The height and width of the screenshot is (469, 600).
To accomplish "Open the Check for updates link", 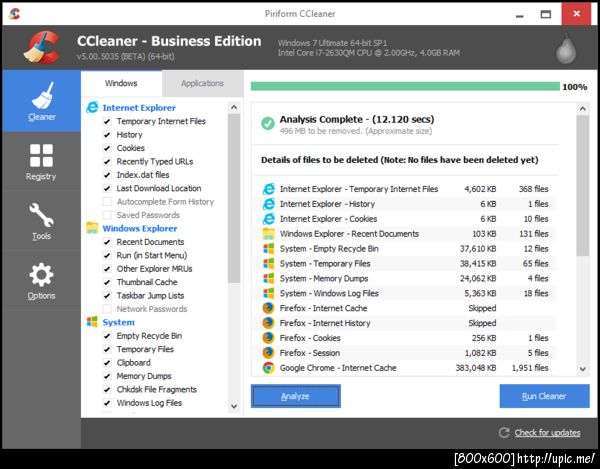I will click(547, 433).
